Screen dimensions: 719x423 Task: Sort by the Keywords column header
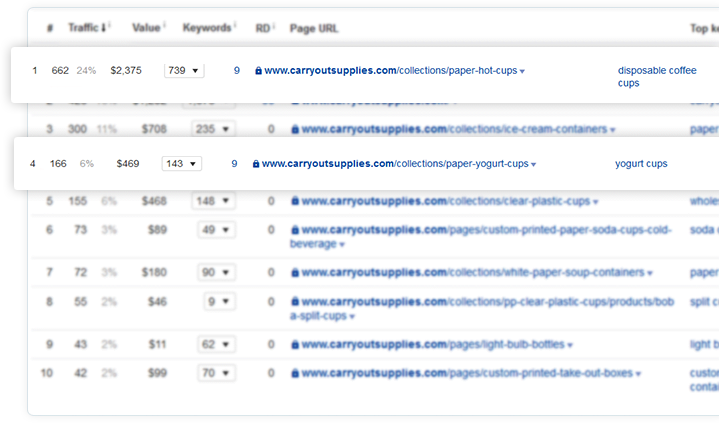point(207,28)
